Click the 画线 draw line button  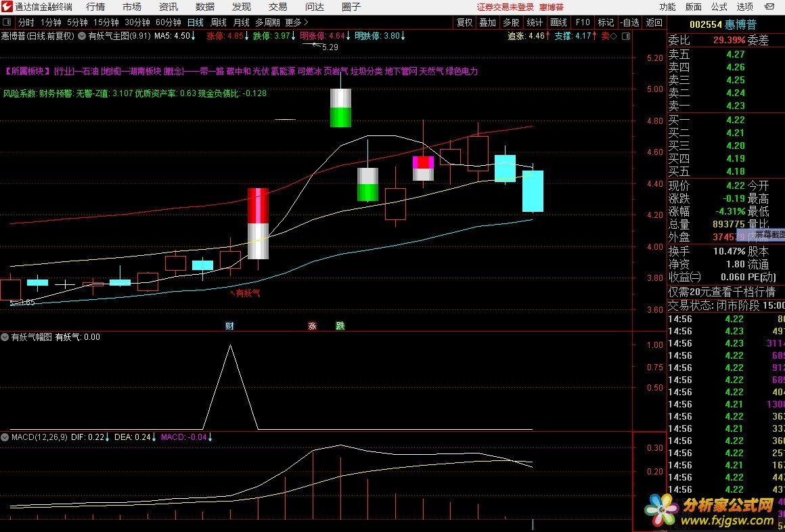click(x=558, y=22)
